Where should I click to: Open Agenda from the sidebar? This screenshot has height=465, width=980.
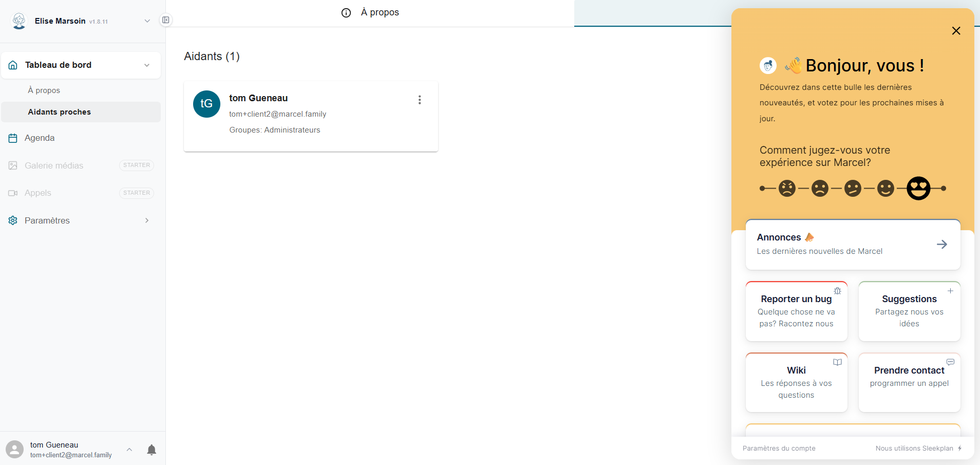coord(40,138)
